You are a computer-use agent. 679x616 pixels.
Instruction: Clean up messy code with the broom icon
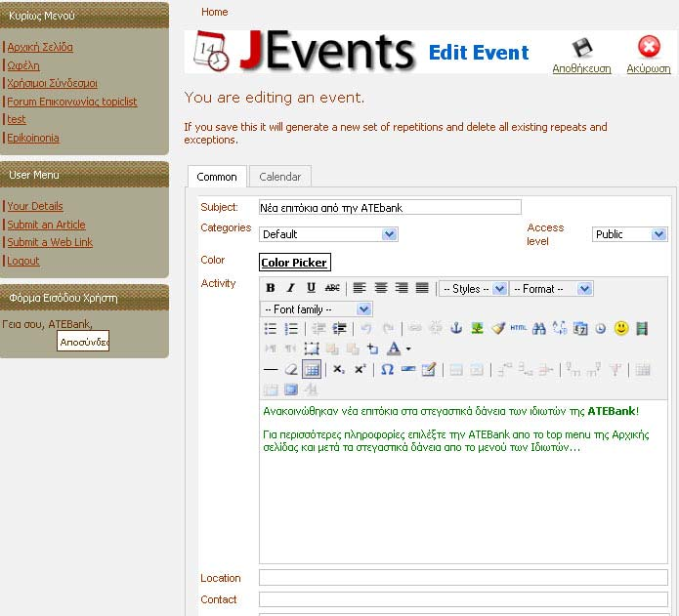click(498, 328)
